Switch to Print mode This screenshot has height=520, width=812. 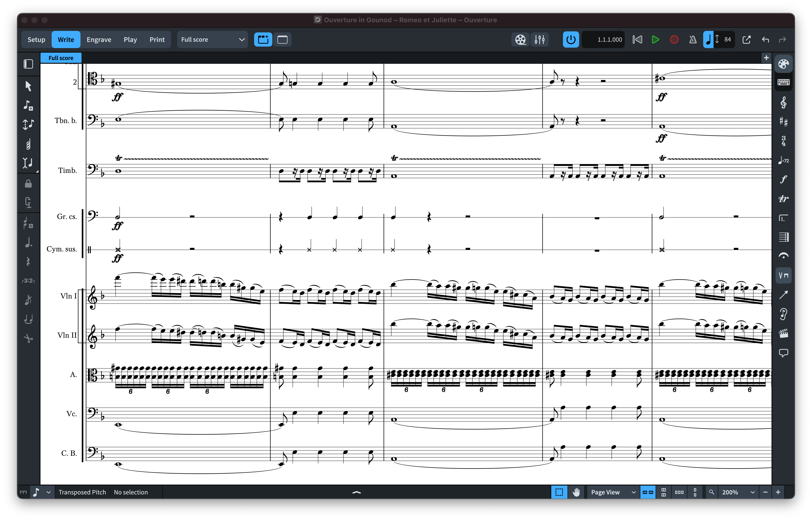(157, 39)
